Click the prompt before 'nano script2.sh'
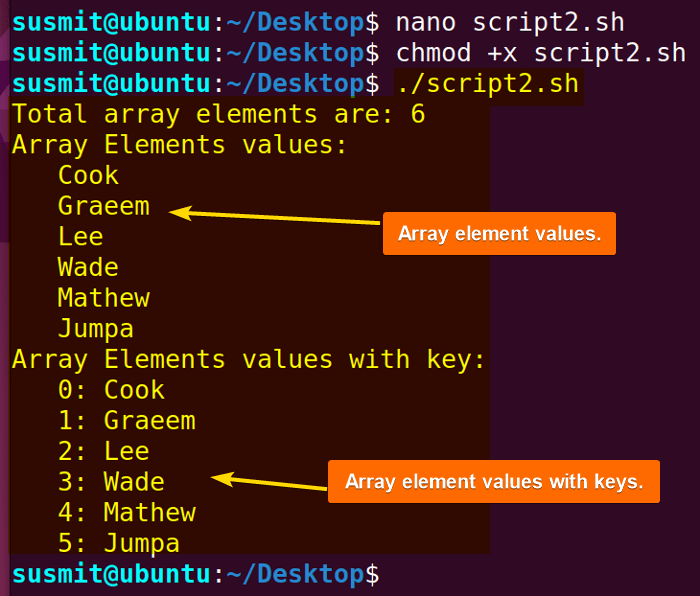This screenshot has width=700, height=596. pos(196,22)
